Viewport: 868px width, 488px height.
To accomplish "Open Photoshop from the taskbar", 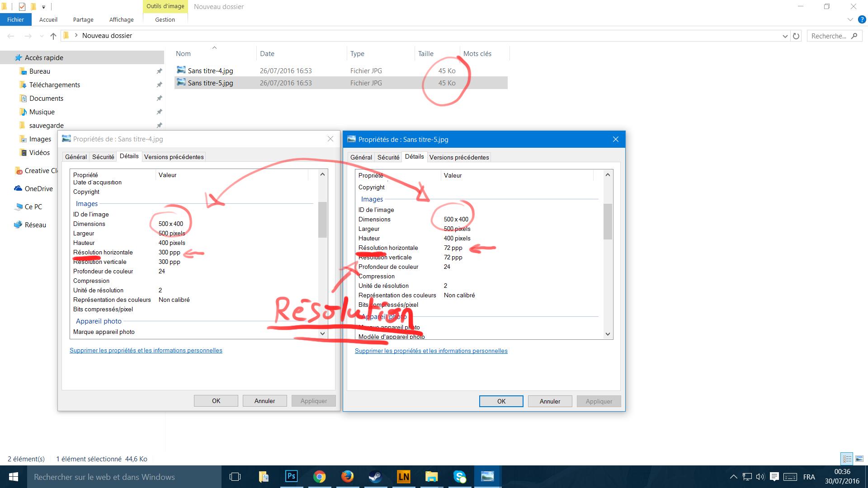I will (x=292, y=477).
